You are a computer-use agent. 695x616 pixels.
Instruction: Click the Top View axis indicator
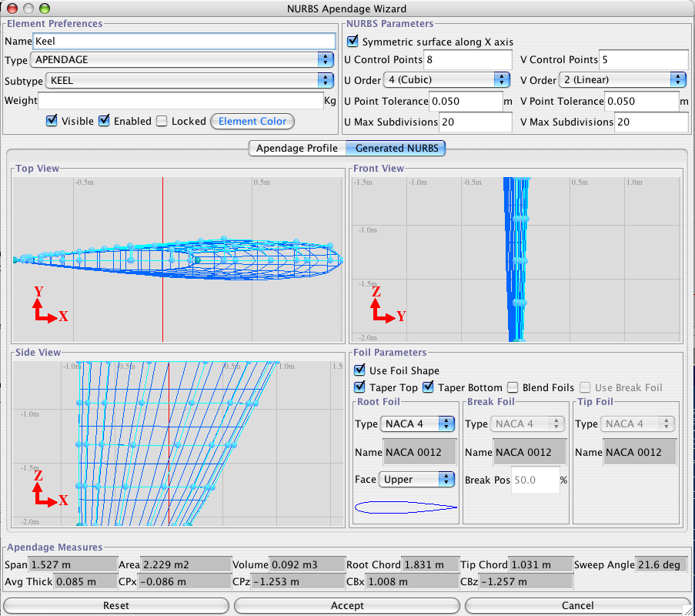point(50,304)
